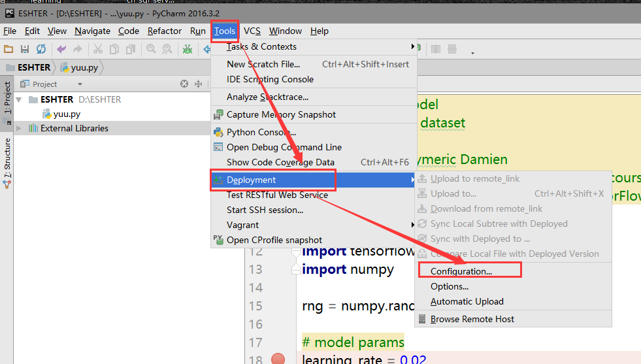Click the Scroll from Source target icon
Viewport: 641px width, 364px height.
184,84
